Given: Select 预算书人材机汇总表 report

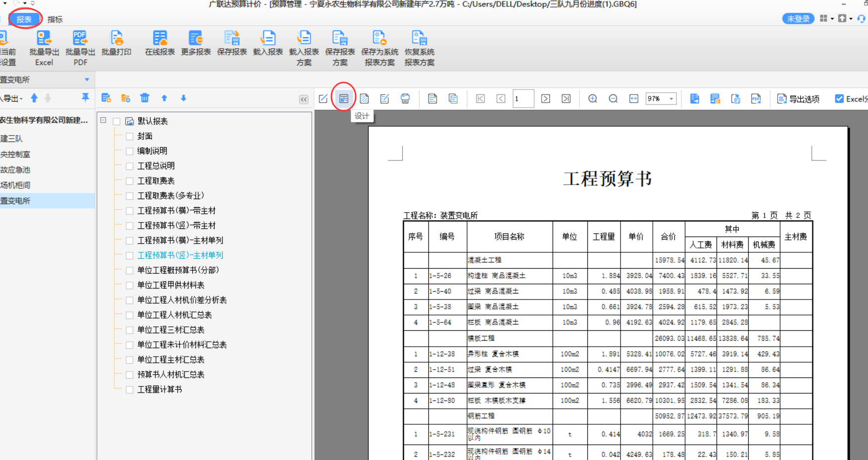Looking at the screenshot, I should pos(171,375).
